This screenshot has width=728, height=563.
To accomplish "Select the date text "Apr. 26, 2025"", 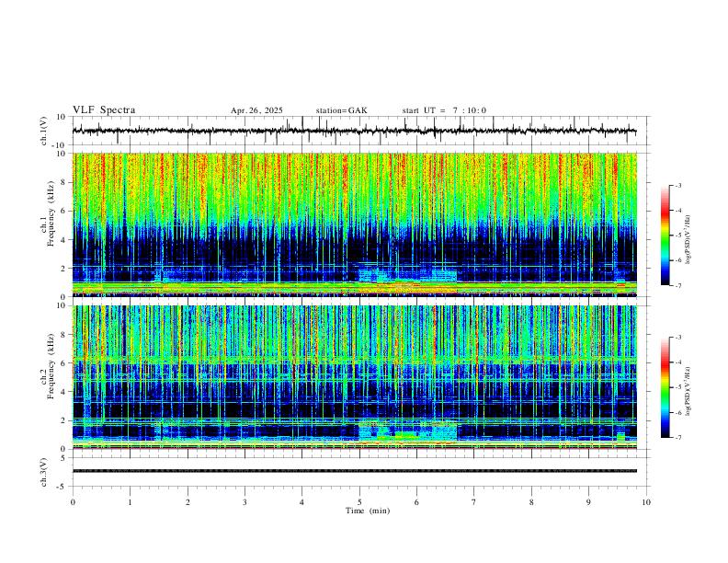I will (x=256, y=110).
